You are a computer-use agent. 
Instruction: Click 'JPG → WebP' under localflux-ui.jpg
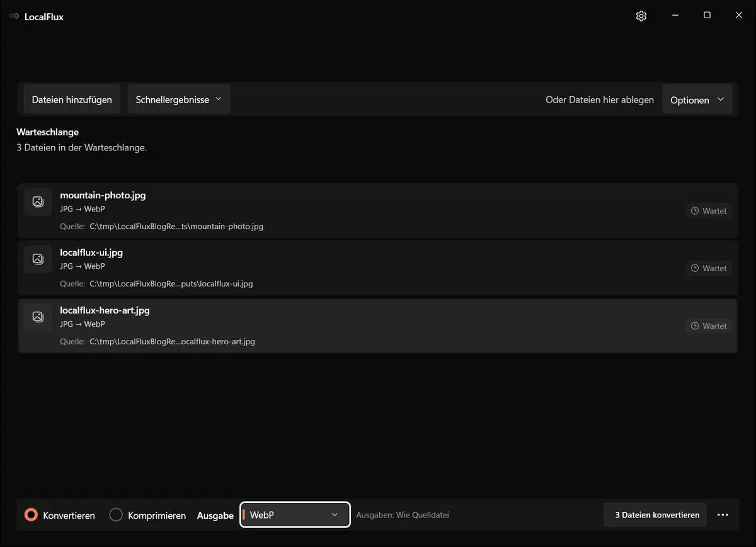click(x=83, y=266)
